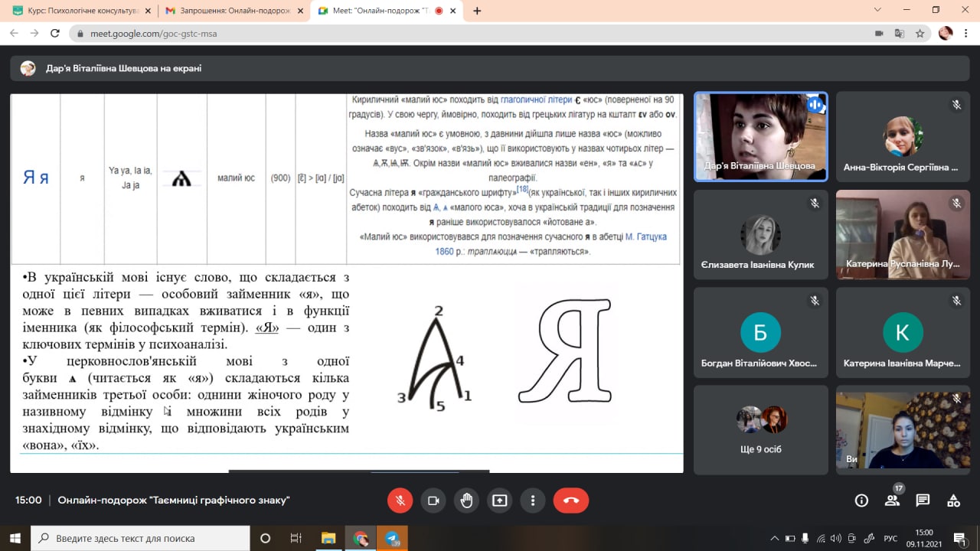Open meeting details info icon
The width and height of the screenshot is (980, 551).
(x=861, y=500)
